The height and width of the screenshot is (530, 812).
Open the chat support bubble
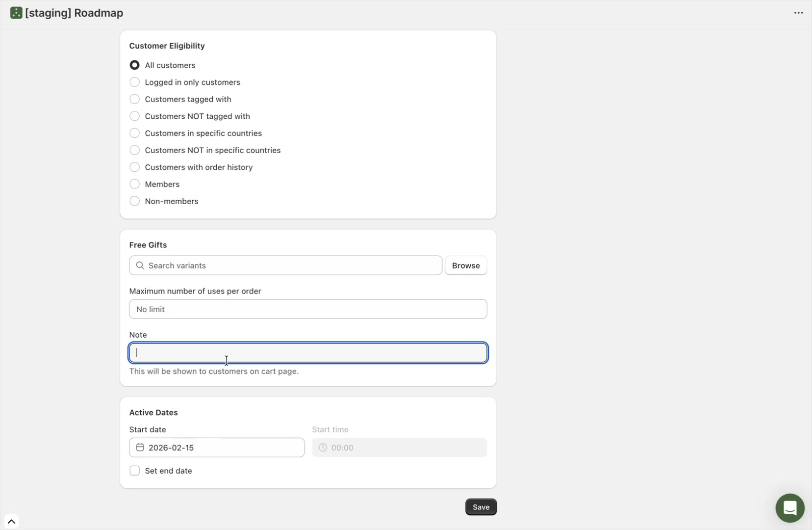pos(790,508)
